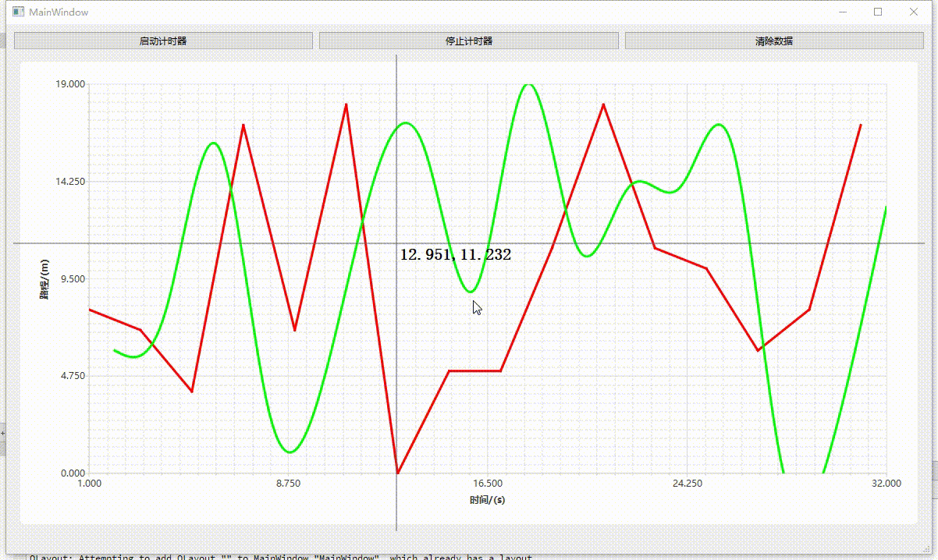938x560 pixels.
Task: Click the y-axis label 19.000
Action: click(x=70, y=84)
